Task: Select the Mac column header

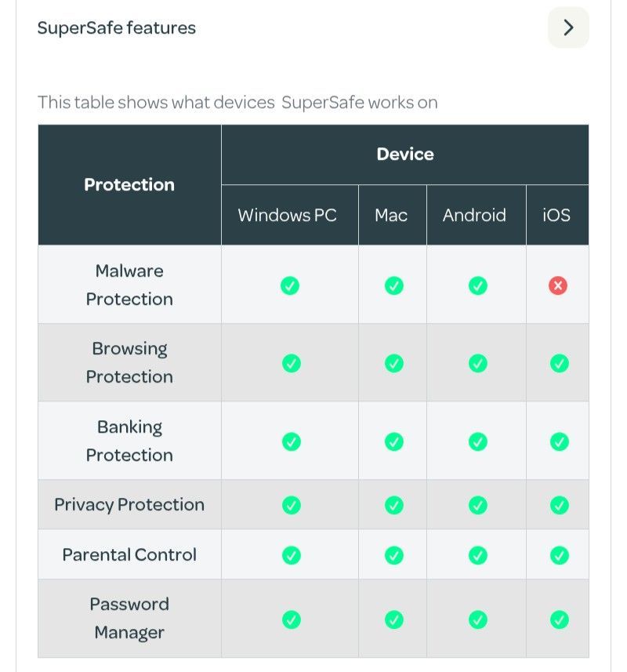Action: point(391,215)
